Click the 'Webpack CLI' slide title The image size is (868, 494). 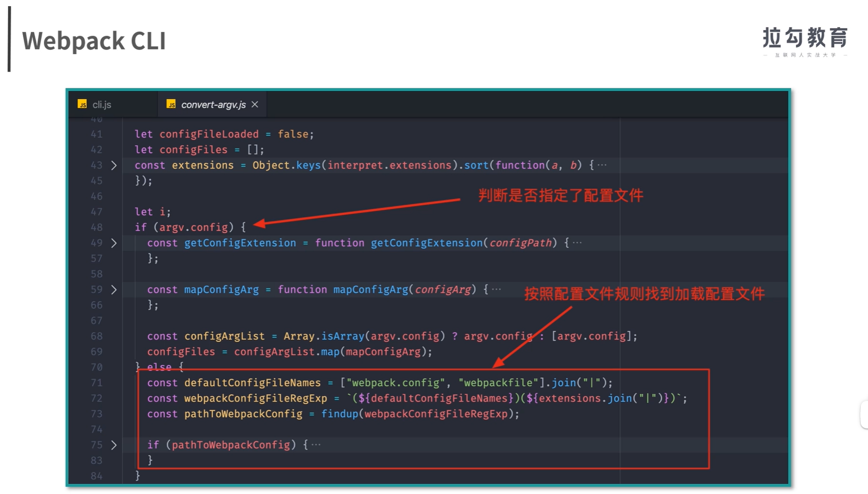coord(94,41)
